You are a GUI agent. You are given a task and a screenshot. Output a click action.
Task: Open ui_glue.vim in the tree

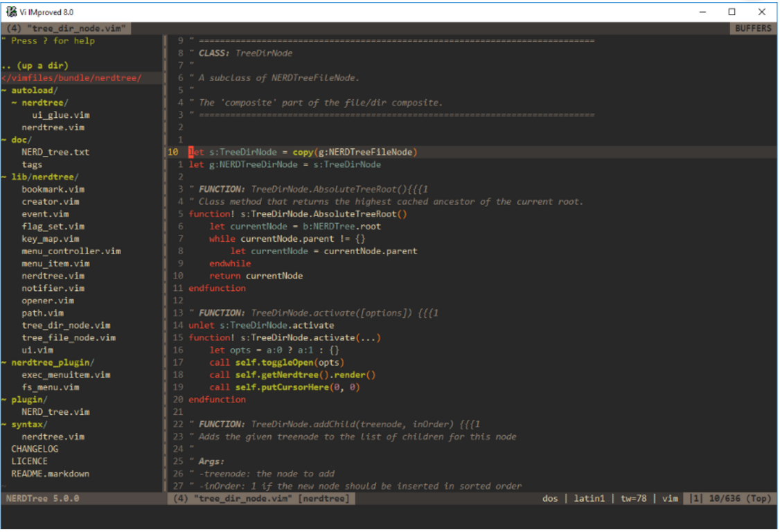click(x=61, y=115)
